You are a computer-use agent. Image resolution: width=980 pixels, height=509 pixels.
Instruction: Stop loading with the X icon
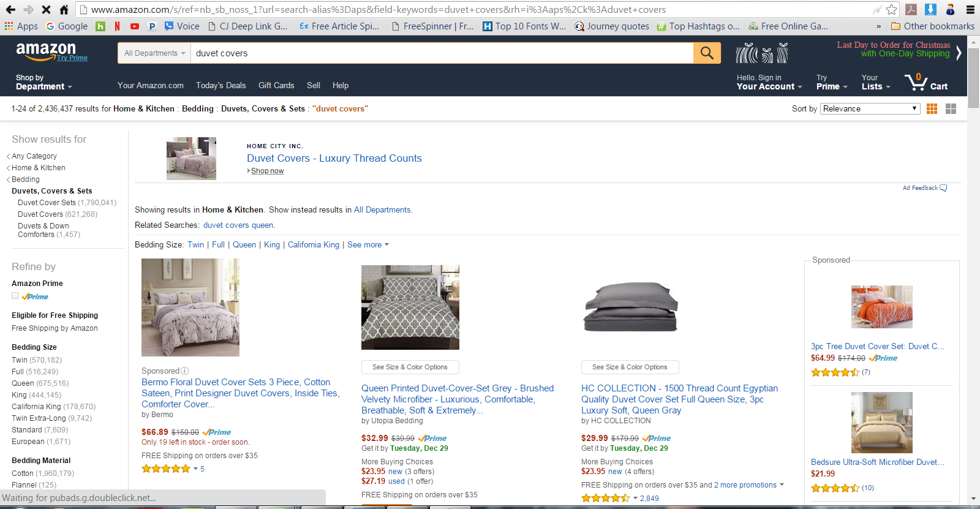pos(46,9)
